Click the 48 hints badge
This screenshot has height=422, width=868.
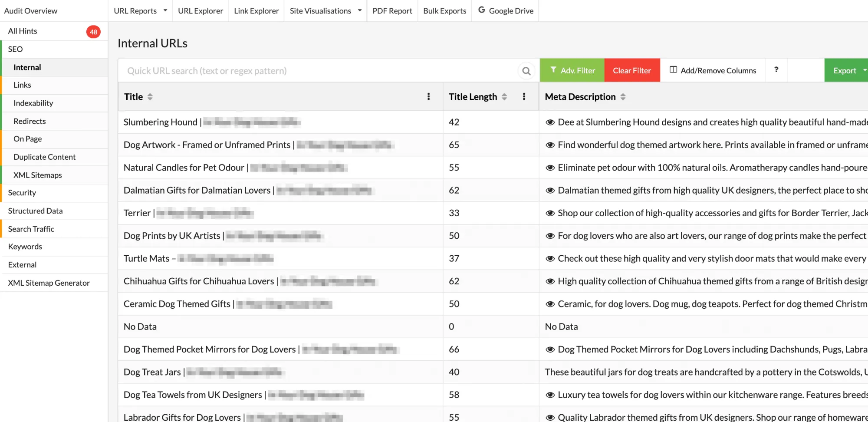[x=93, y=32]
